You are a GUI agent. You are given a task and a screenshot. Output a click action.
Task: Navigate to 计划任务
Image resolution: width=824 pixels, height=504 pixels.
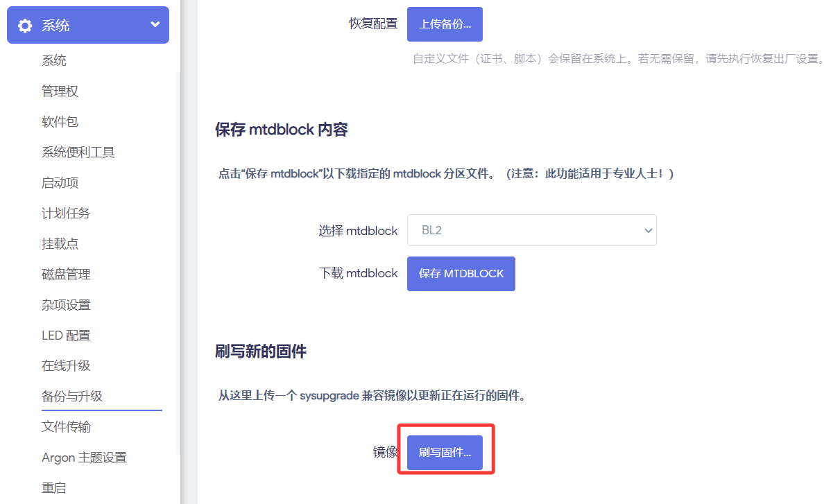click(x=66, y=214)
